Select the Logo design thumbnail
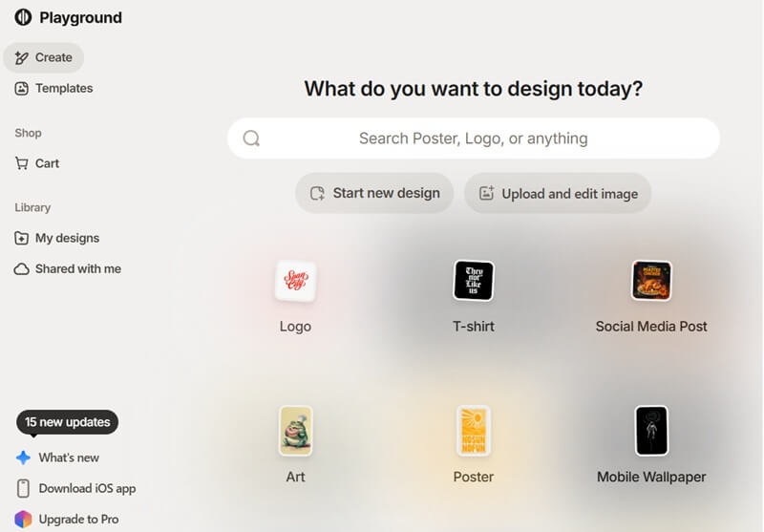 (x=295, y=281)
